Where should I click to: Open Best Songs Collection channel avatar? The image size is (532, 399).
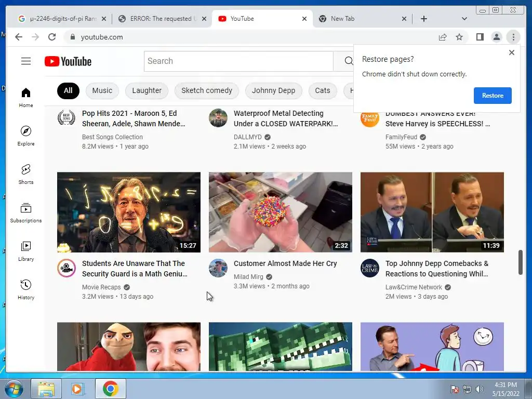[66, 118]
